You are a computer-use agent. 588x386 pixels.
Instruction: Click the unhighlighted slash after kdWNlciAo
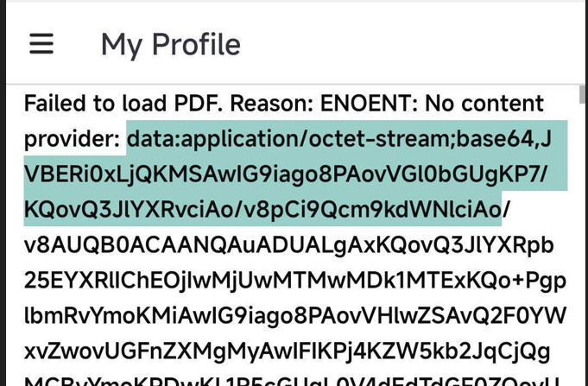(506, 209)
